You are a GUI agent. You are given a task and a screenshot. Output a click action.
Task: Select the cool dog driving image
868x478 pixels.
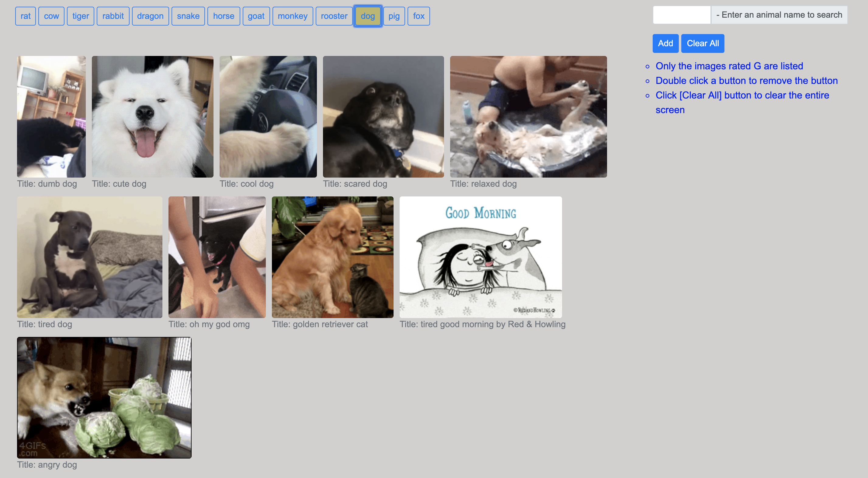click(x=268, y=116)
